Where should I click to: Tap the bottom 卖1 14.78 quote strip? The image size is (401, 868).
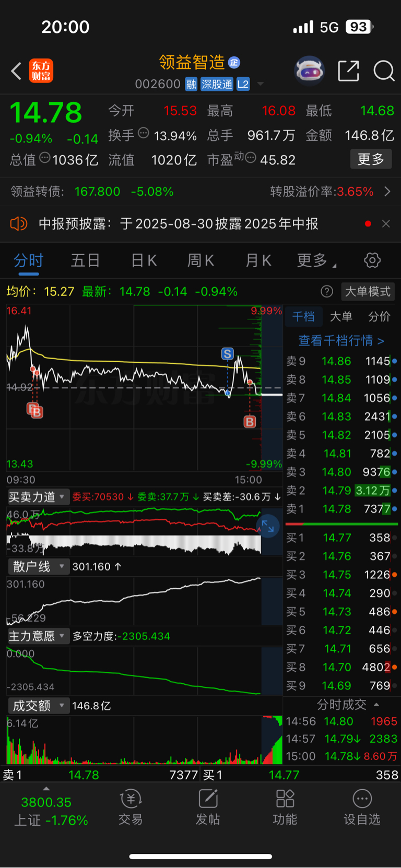click(x=100, y=775)
